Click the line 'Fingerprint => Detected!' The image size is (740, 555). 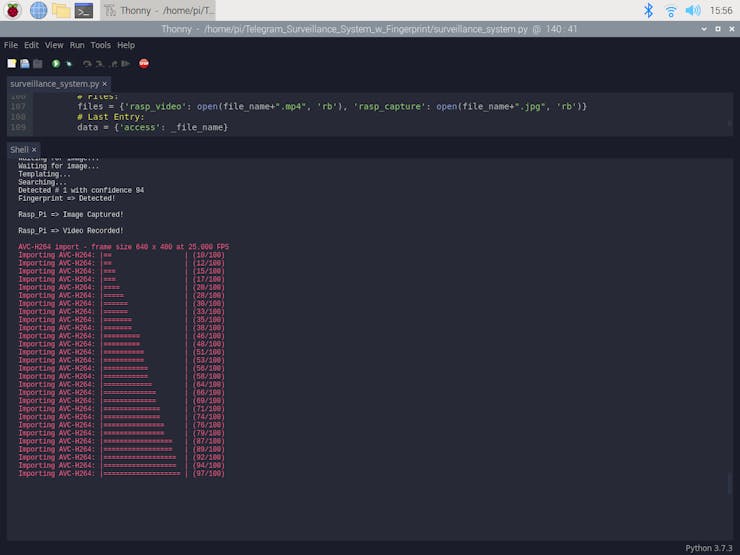67,198
